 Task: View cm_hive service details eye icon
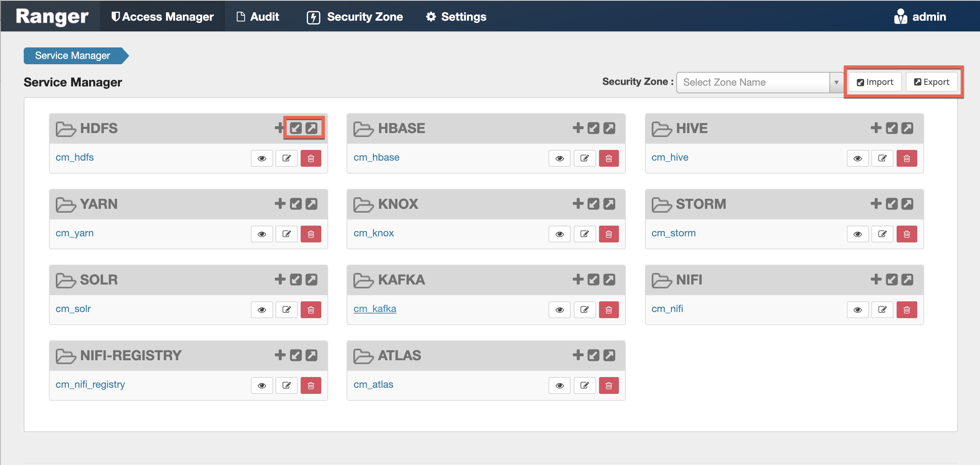click(858, 158)
